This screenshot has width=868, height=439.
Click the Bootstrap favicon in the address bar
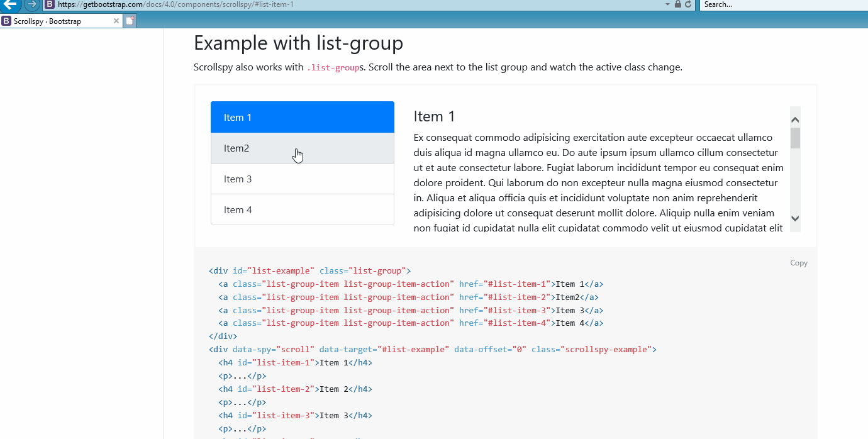(49, 4)
